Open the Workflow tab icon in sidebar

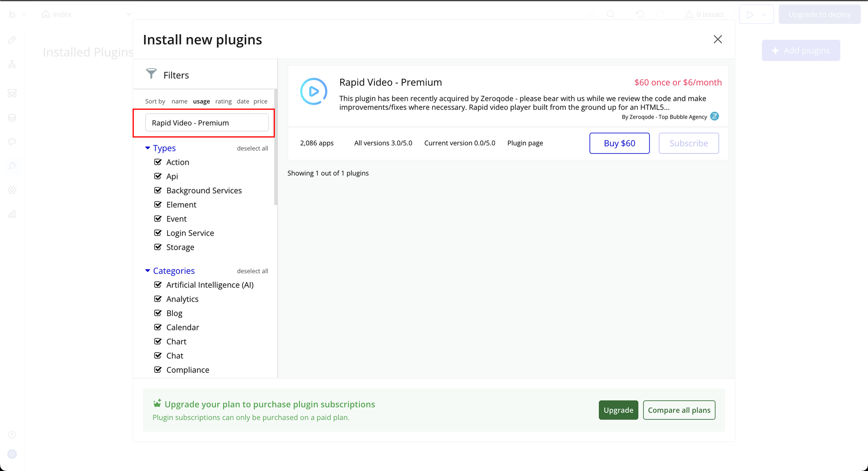pos(12,64)
